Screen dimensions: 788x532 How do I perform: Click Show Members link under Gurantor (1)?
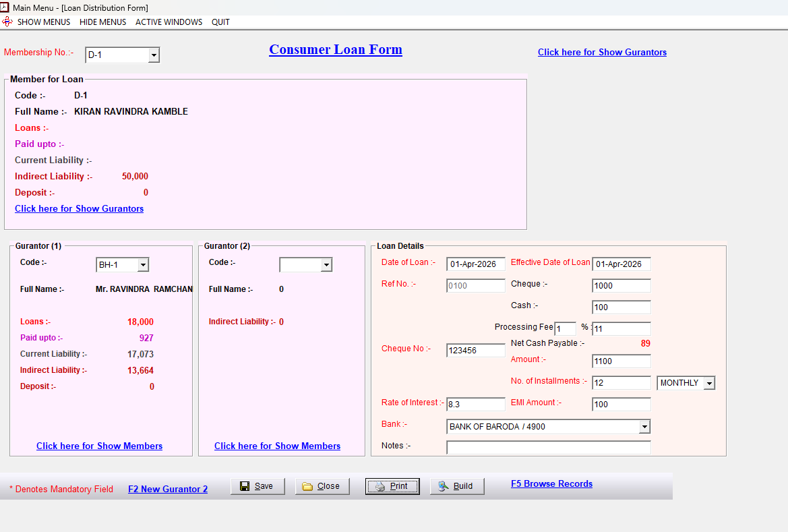(100, 446)
